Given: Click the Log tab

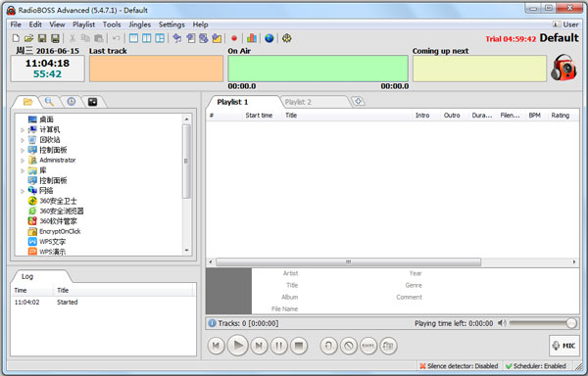Looking at the screenshot, I should point(27,276).
